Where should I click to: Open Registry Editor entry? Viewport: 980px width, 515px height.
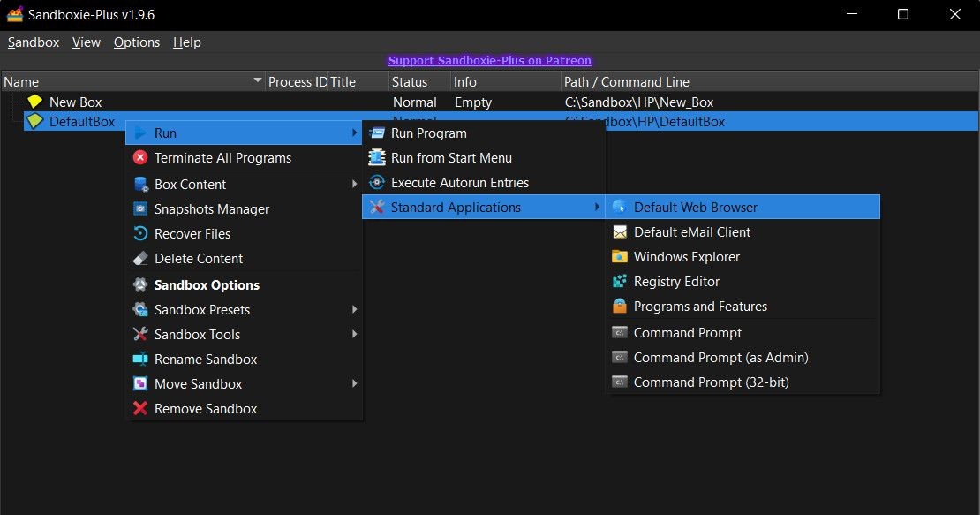743,281
